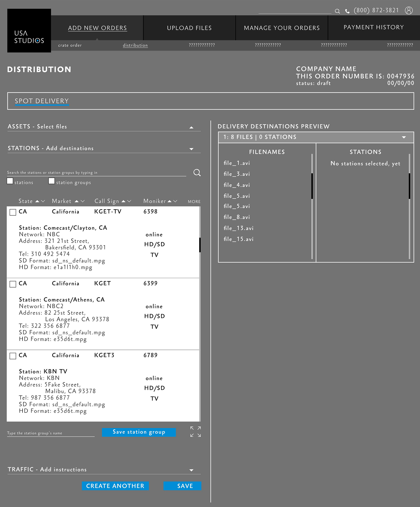Sort Moniker column ascending arrow
The image size is (420, 507).
(170, 201)
